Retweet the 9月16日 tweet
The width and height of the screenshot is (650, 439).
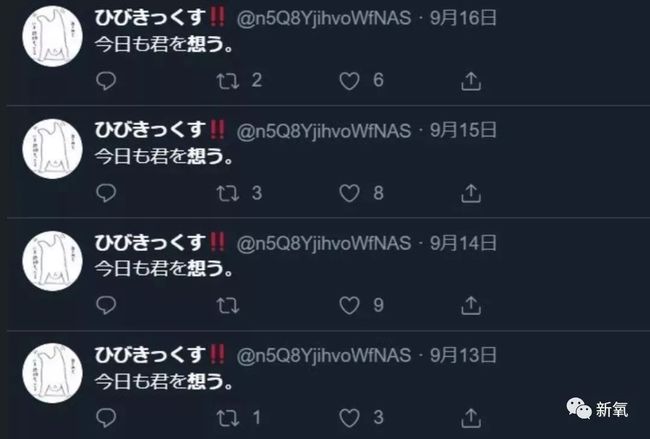tap(228, 81)
